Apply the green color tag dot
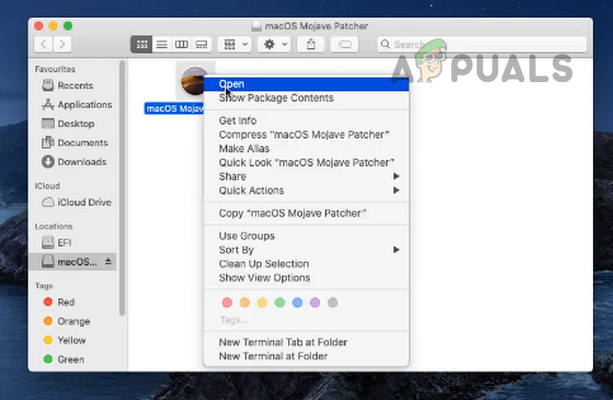 [280, 302]
